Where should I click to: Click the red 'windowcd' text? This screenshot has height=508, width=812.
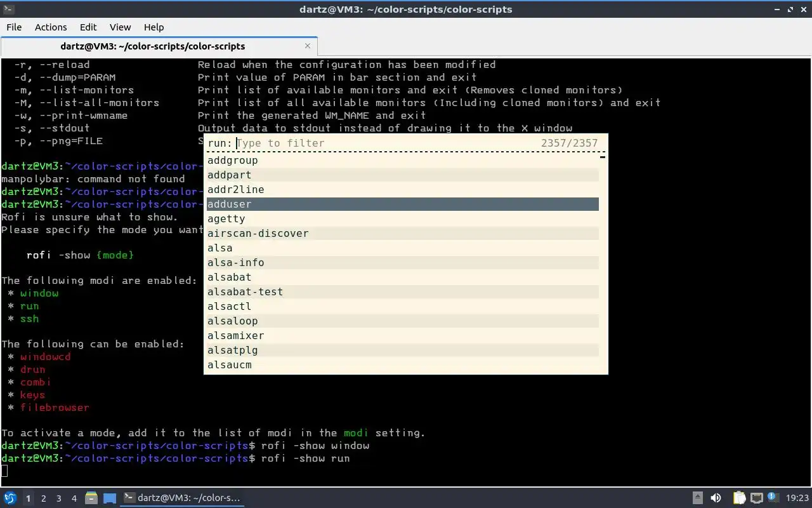(x=45, y=357)
